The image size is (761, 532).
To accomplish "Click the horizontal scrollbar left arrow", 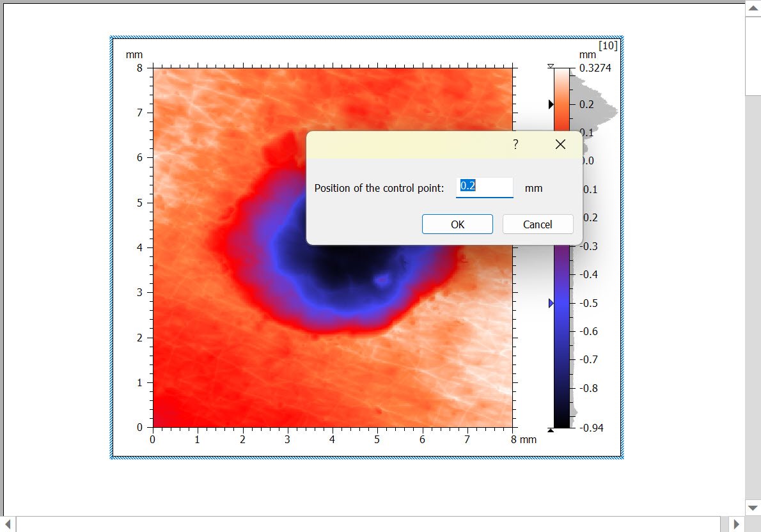I will (8, 524).
